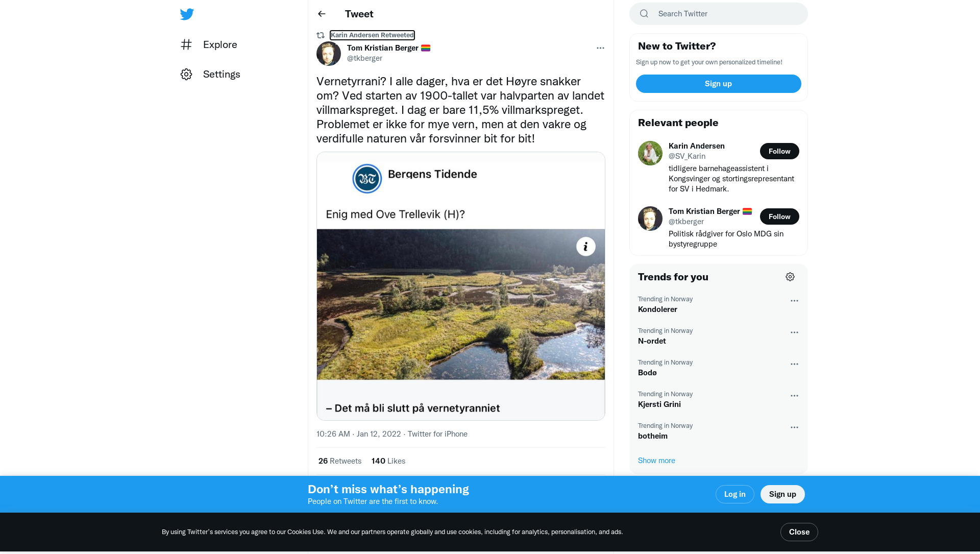Click the 'Relevant people' heading

(x=678, y=123)
